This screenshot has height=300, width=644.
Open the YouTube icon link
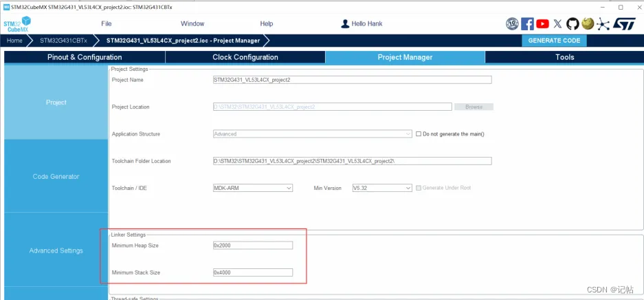543,24
